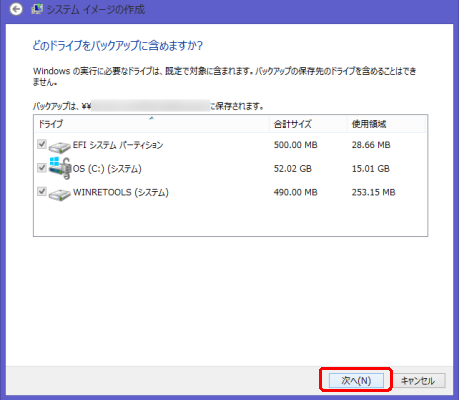The width and height of the screenshot is (459, 400).
Task: Click the 15.01 GB used space value
Action: [371, 169]
